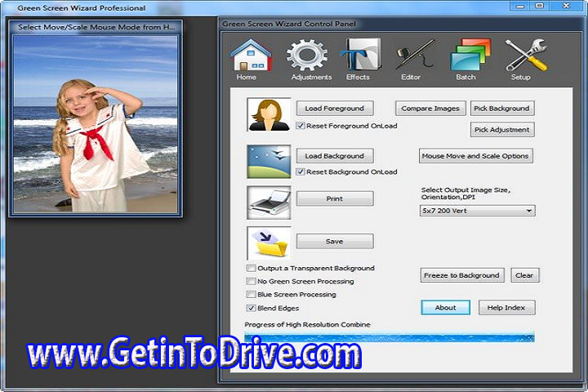Click the background landscape icon
Screen dimensions: 588x392
coord(269,162)
